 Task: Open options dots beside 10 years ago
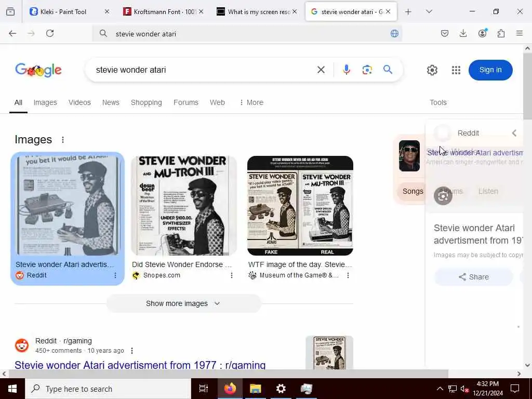(x=132, y=351)
